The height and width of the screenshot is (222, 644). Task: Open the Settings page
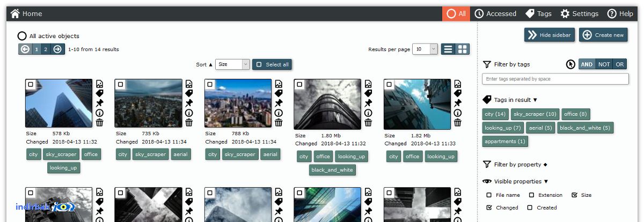[x=579, y=14]
